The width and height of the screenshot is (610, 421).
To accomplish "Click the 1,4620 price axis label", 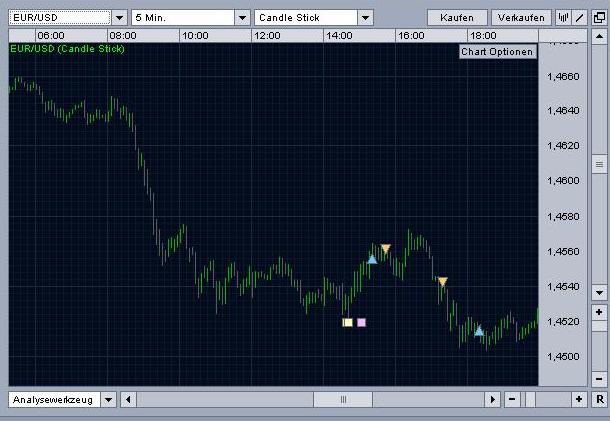I will [x=563, y=146].
